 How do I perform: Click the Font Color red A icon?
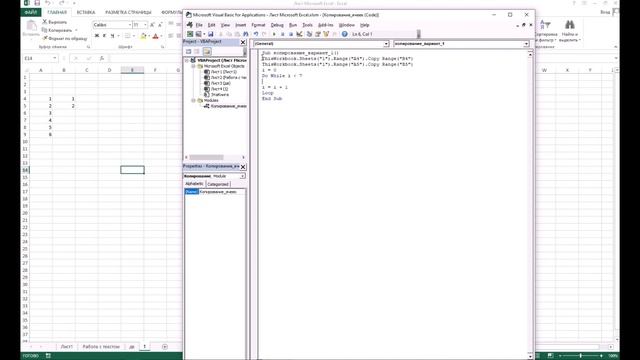pyautogui.click(x=156, y=36)
